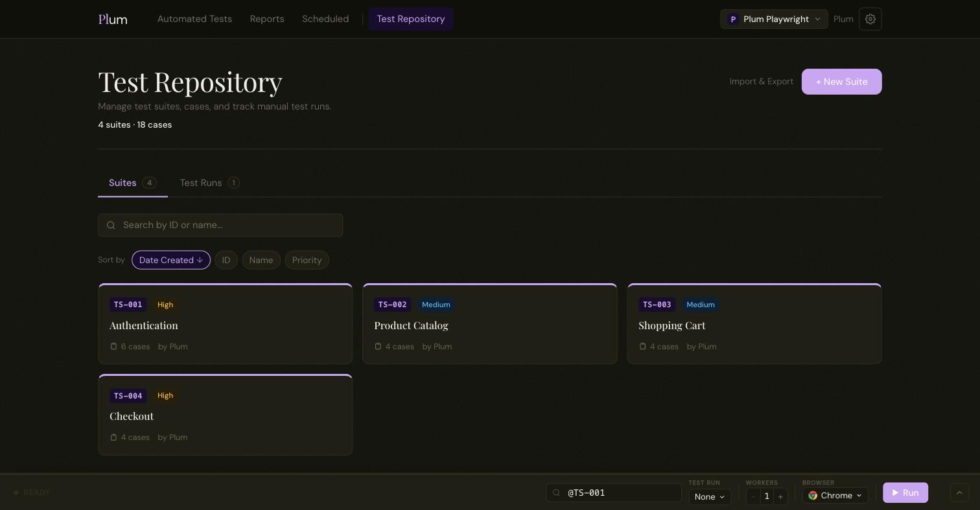Click the High badge on Checkout

coord(165,395)
